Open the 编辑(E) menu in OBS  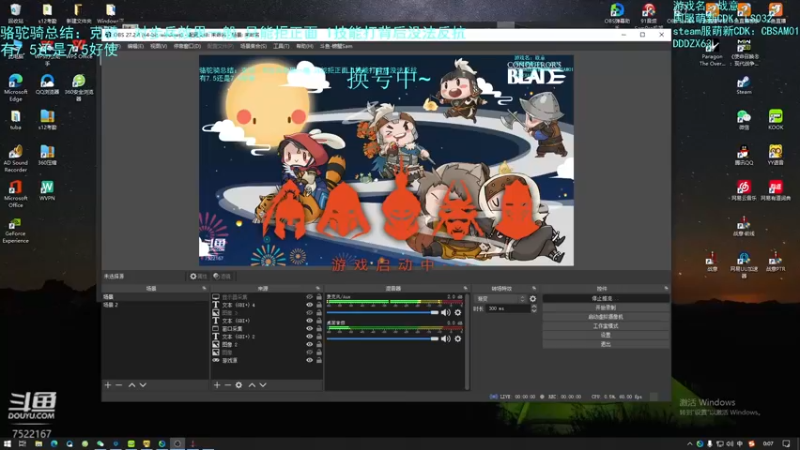tap(135, 46)
